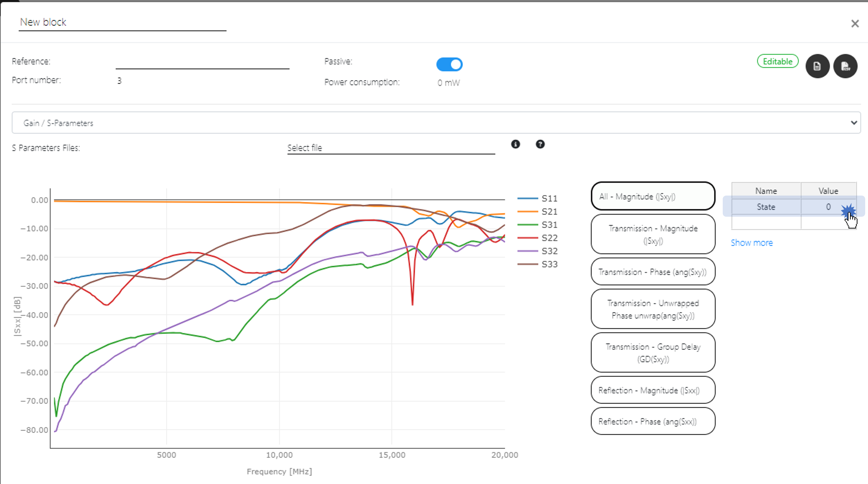Close the New block dialog

click(x=855, y=24)
